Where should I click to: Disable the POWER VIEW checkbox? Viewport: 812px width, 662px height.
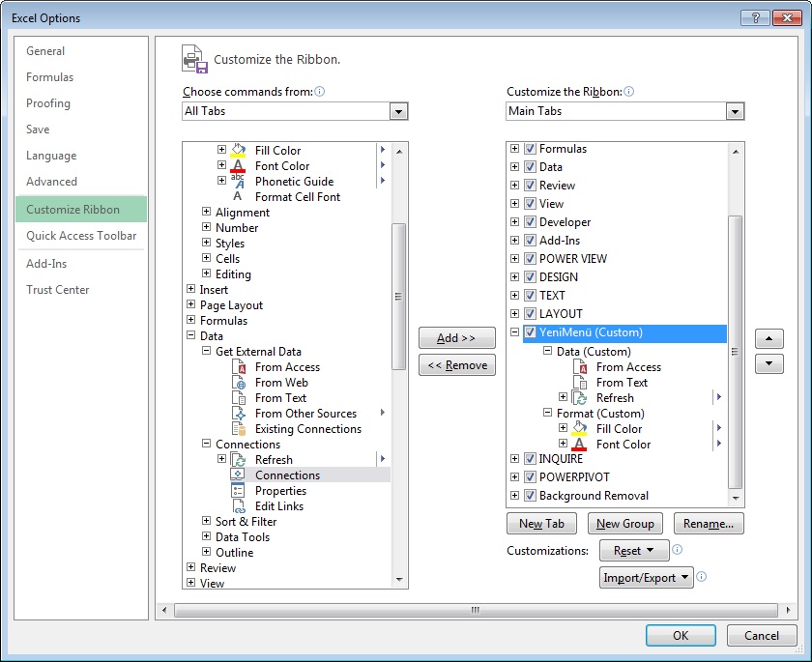(530, 258)
